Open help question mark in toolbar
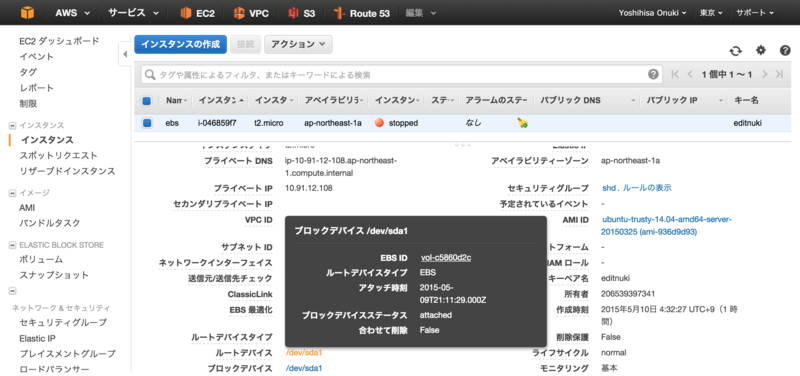 coord(785,50)
